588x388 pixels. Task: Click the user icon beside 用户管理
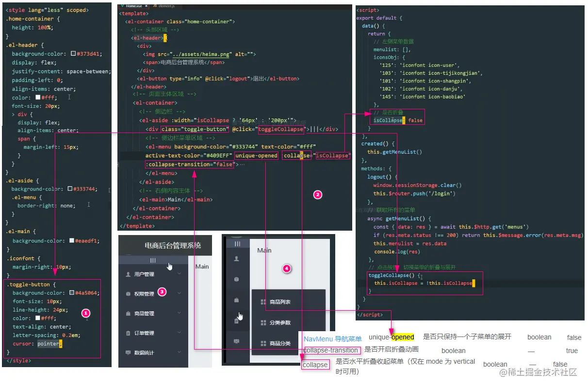pos(128,274)
